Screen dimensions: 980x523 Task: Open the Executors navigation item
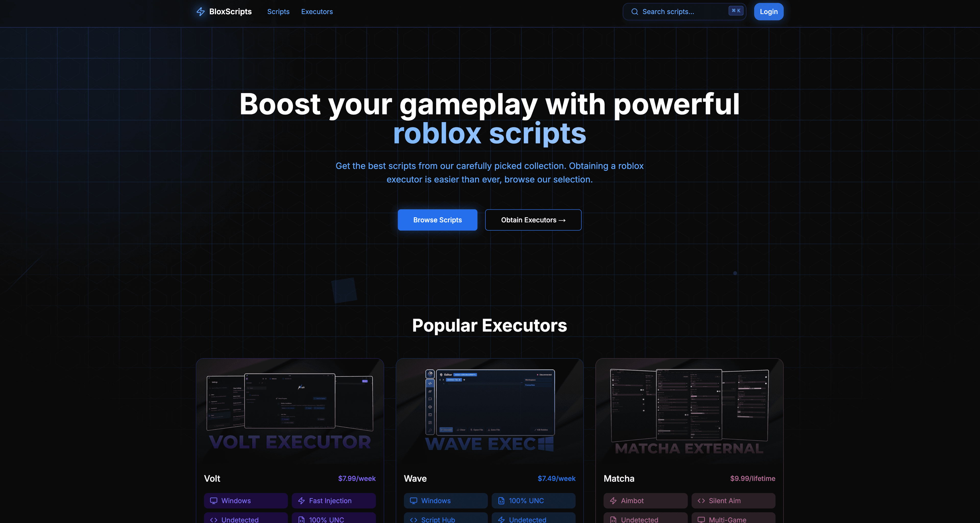point(317,12)
